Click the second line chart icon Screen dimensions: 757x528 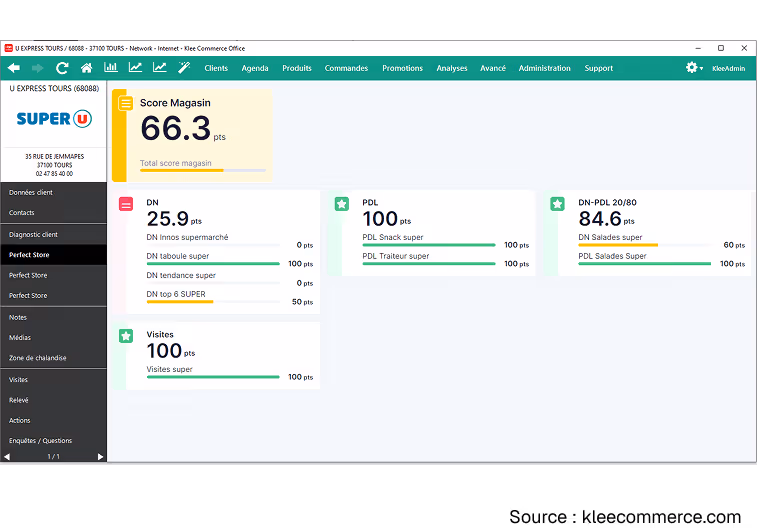(x=160, y=68)
